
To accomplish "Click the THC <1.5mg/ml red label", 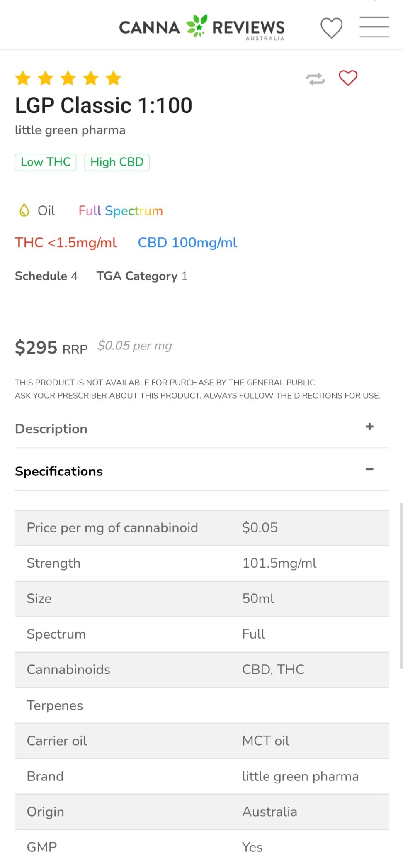I will pos(66,243).
